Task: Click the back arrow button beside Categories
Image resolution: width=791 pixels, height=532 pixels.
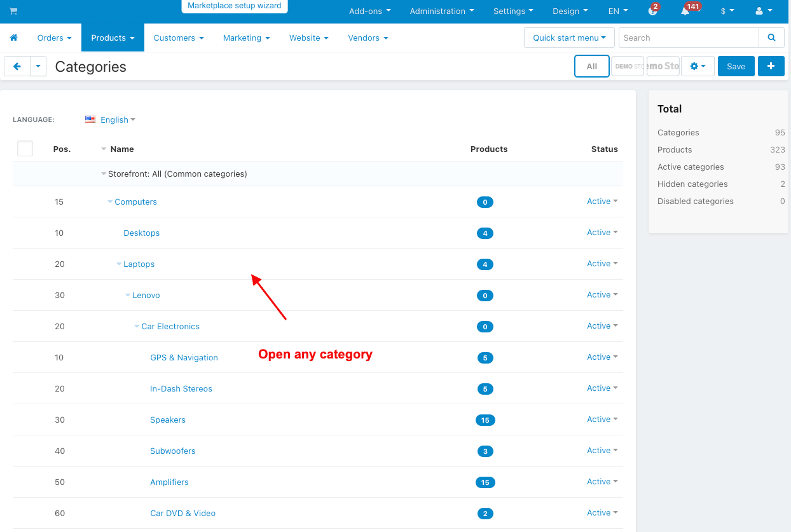Action: (x=17, y=66)
